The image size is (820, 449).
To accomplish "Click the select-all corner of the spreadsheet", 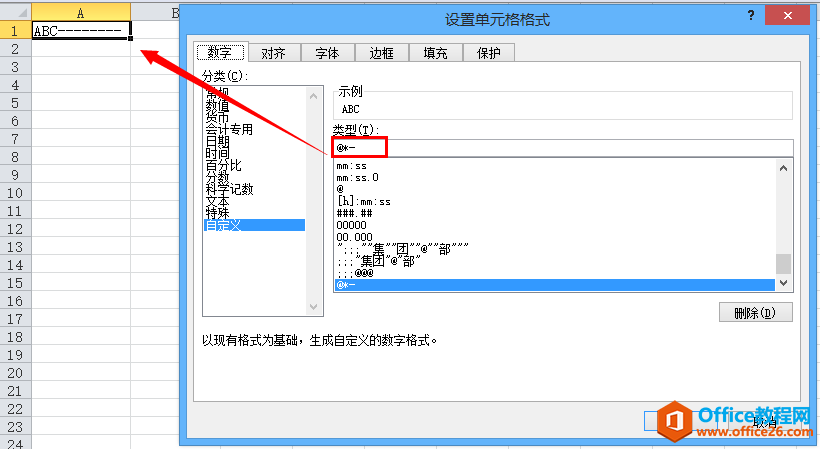I will [15, 12].
